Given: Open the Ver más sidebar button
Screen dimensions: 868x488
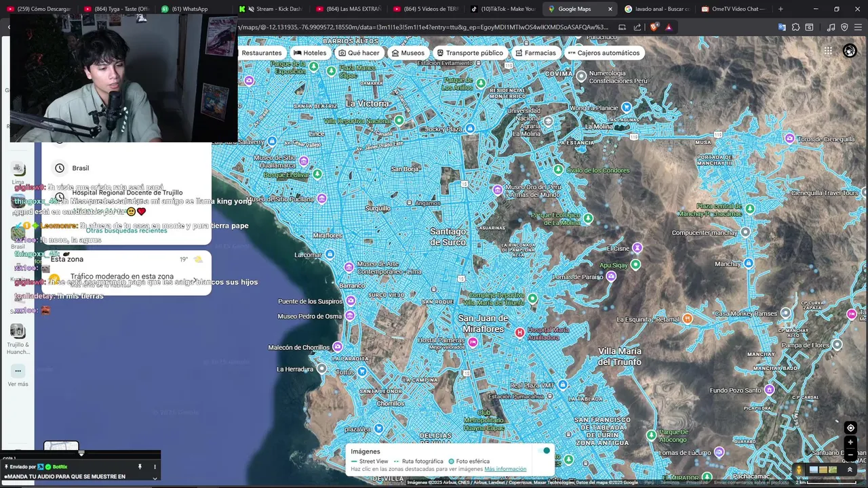Looking at the screenshot, I should pos(18,375).
